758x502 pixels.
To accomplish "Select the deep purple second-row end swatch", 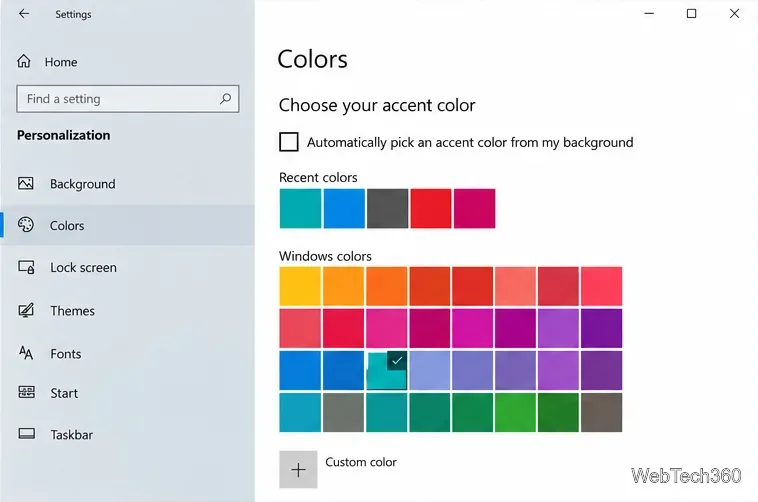I will (x=601, y=328).
